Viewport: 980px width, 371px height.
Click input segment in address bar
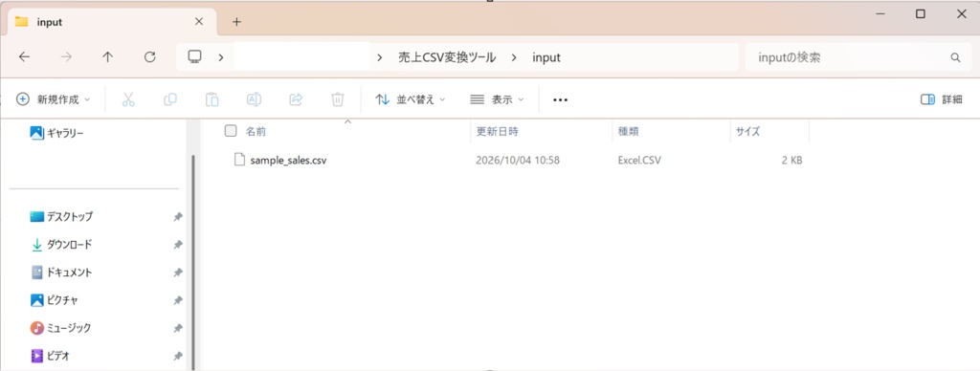point(546,57)
